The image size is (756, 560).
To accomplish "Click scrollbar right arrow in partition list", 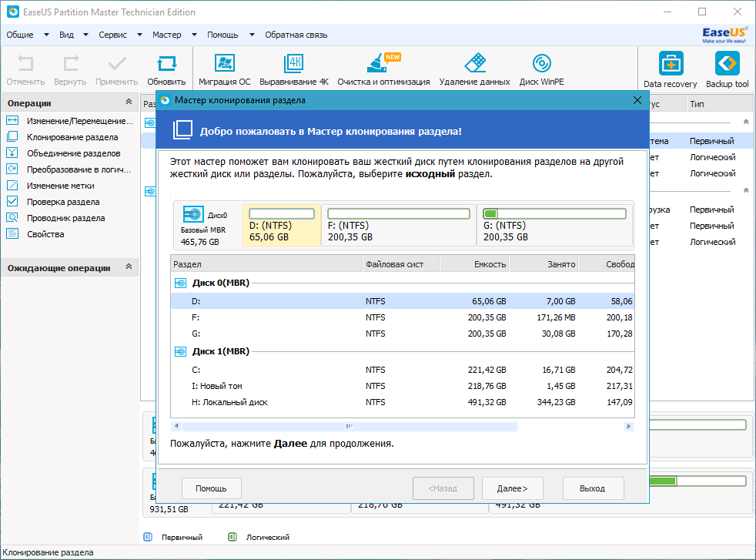I will [x=628, y=427].
